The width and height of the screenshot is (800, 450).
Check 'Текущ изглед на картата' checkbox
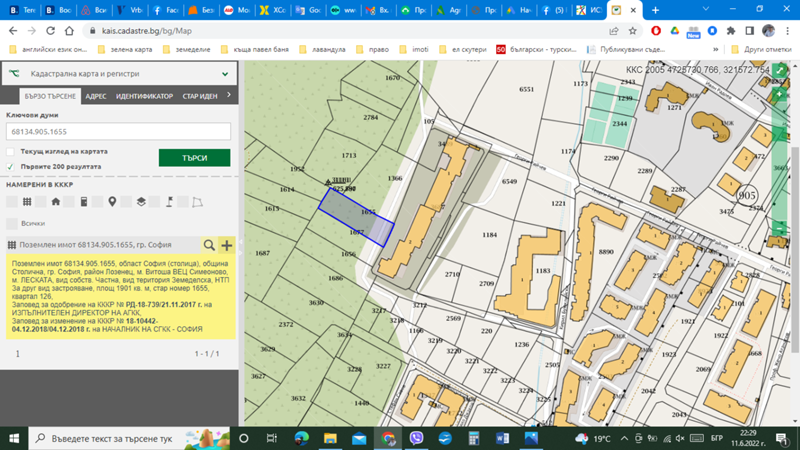click(x=12, y=151)
